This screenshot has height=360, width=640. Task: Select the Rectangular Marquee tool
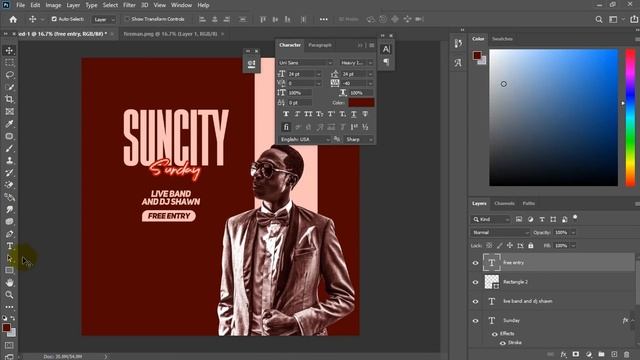point(9,63)
